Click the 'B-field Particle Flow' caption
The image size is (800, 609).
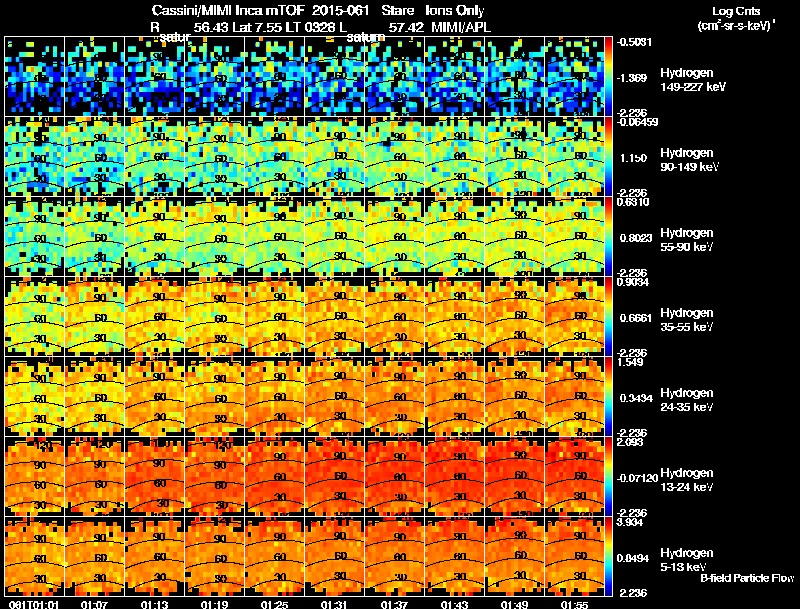click(x=747, y=578)
